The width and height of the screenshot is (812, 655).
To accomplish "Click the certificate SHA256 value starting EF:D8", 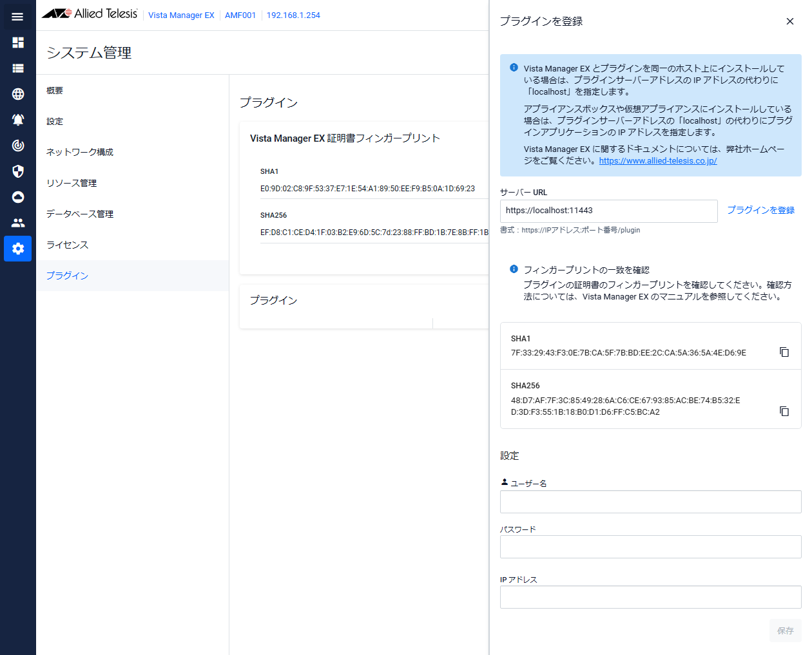I will [x=374, y=233].
